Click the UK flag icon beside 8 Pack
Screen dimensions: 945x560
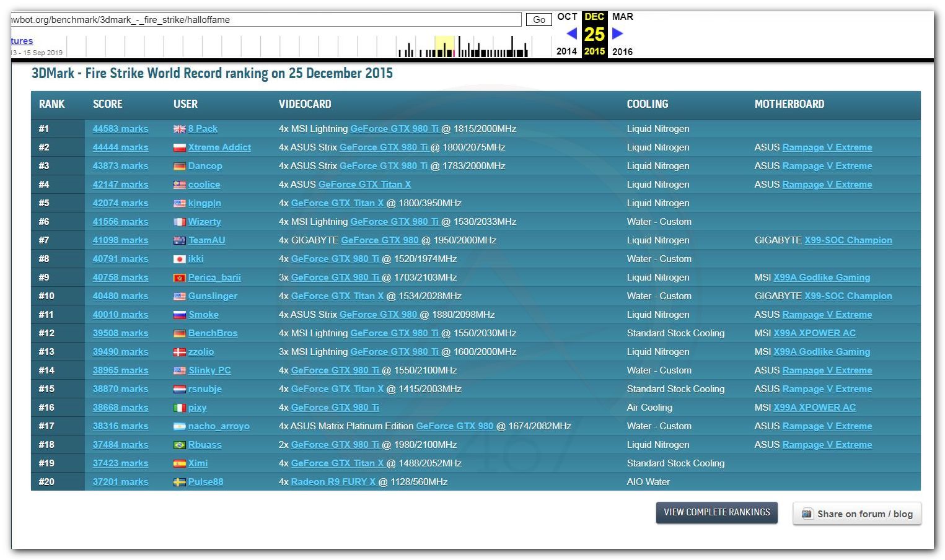179,129
